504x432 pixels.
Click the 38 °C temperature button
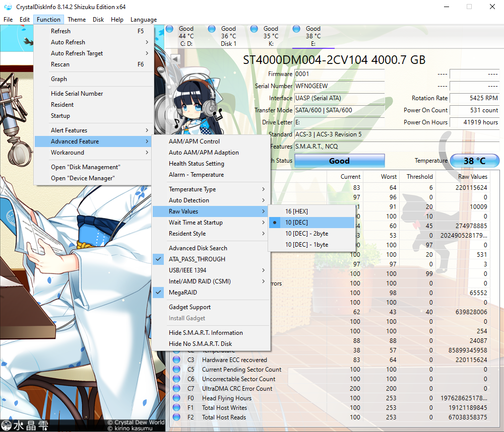pos(474,161)
